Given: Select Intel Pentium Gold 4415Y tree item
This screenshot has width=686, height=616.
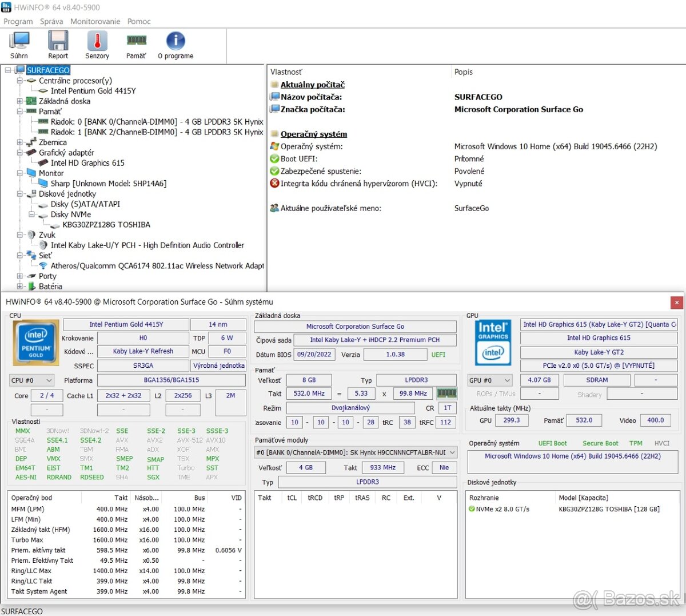Looking at the screenshot, I should coord(93,91).
